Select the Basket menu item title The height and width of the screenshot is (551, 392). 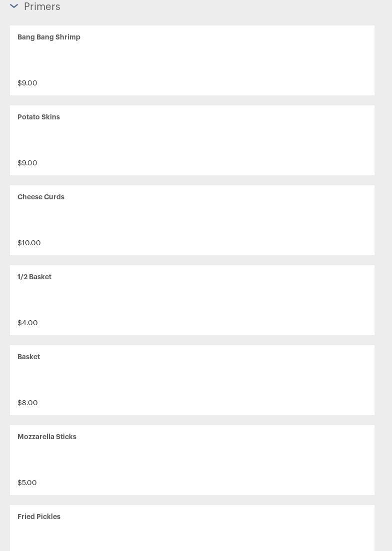pyautogui.click(x=29, y=357)
